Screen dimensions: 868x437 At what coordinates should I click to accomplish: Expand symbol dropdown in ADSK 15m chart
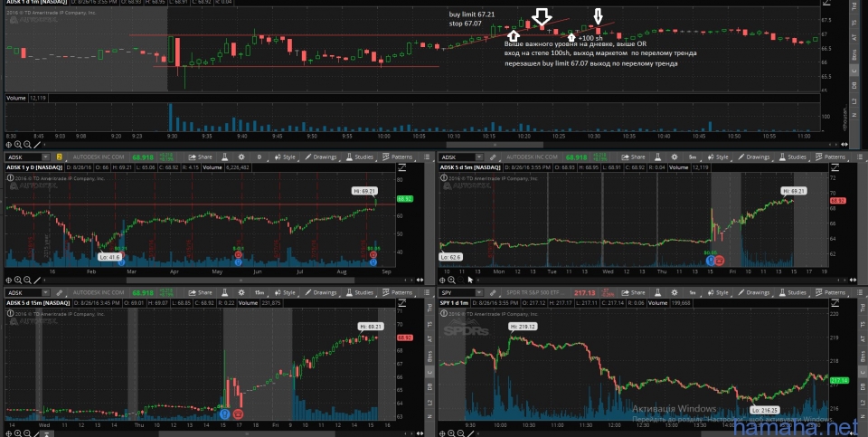click(x=45, y=292)
